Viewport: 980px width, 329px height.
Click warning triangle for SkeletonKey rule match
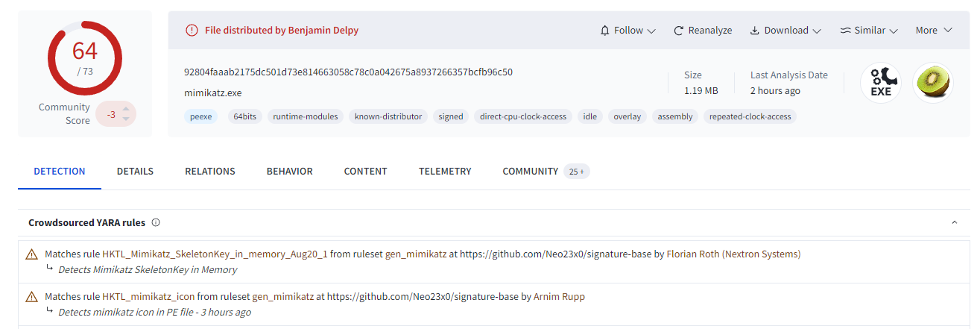pyautogui.click(x=32, y=254)
